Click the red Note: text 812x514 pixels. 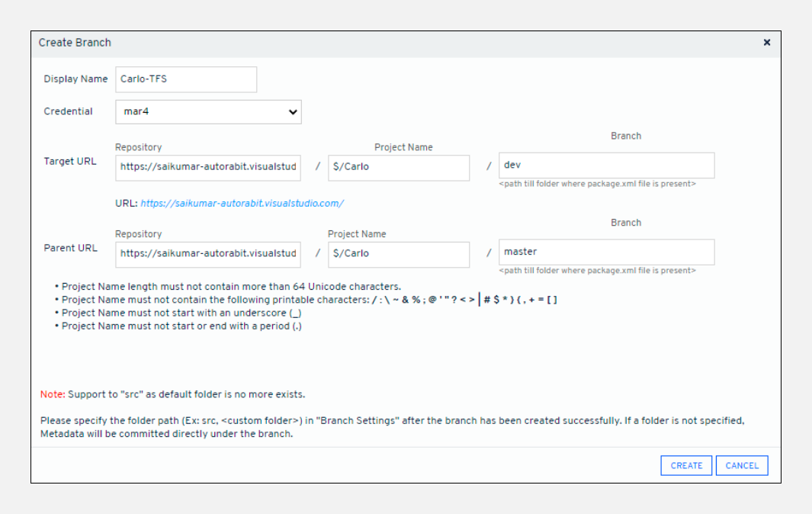click(53, 395)
